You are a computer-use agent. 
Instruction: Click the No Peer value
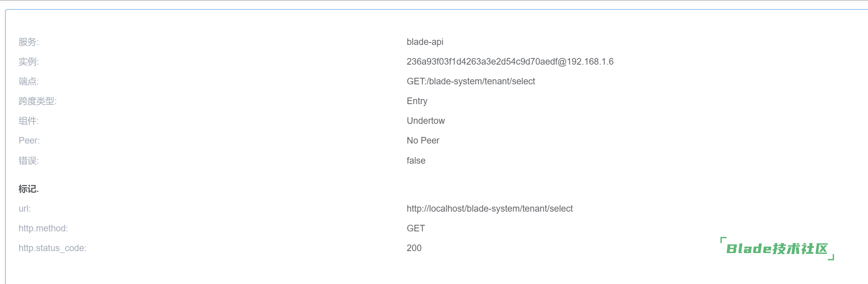(x=423, y=140)
